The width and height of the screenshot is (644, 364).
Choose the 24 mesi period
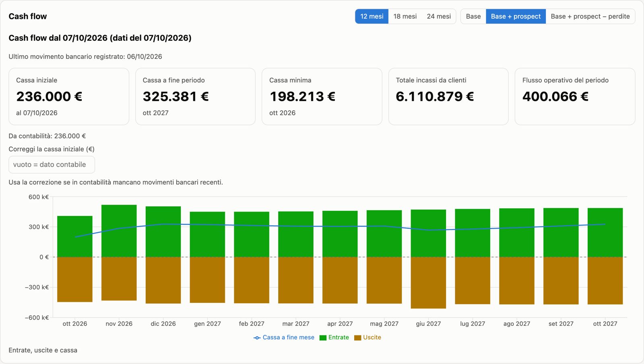(439, 16)
